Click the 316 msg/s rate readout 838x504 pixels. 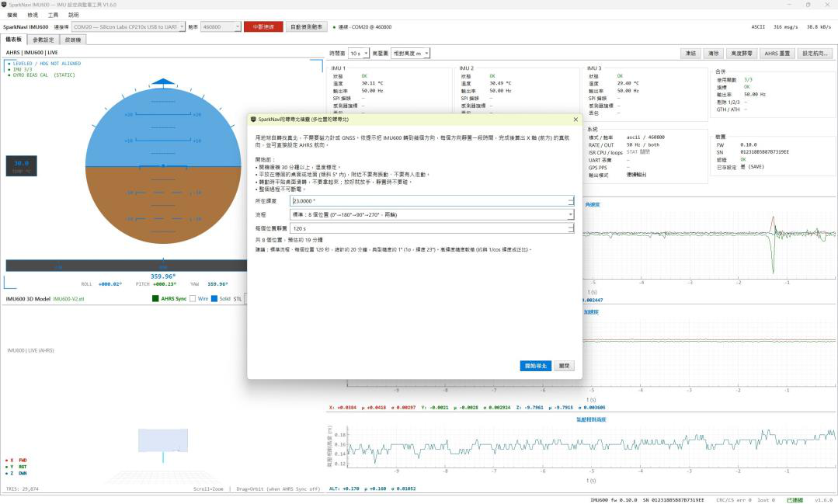tap(786, 26)
